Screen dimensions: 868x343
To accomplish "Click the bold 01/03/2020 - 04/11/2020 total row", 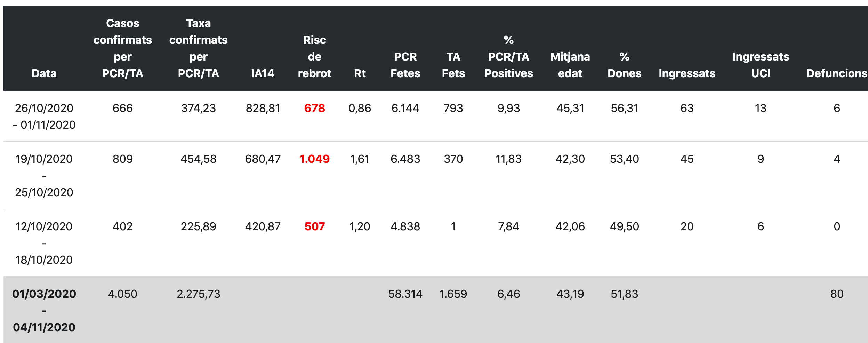I will pyautogui.click(x=44, y=310).
